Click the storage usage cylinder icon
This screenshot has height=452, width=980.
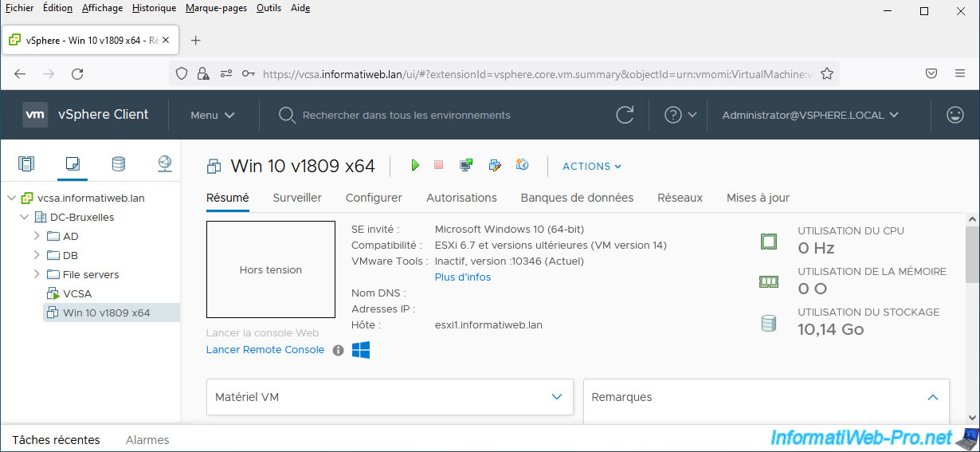[x=768, y=323]
